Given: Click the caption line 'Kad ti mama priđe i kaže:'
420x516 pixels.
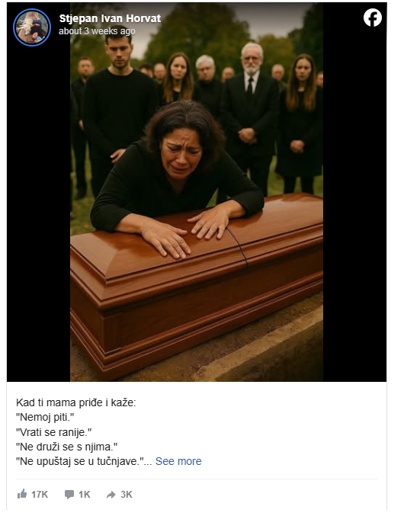Looking at the screenshot, I should pos(76,402).
